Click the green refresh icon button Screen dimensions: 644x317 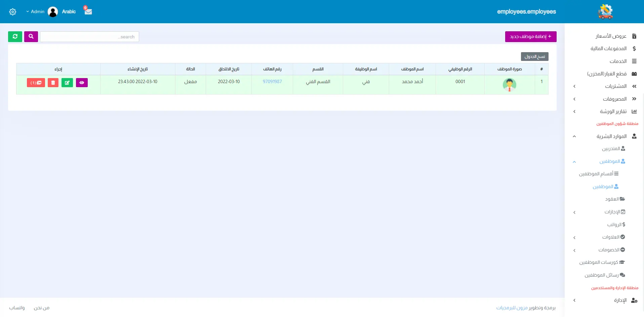pyautogui.click(x=15, y=37)
